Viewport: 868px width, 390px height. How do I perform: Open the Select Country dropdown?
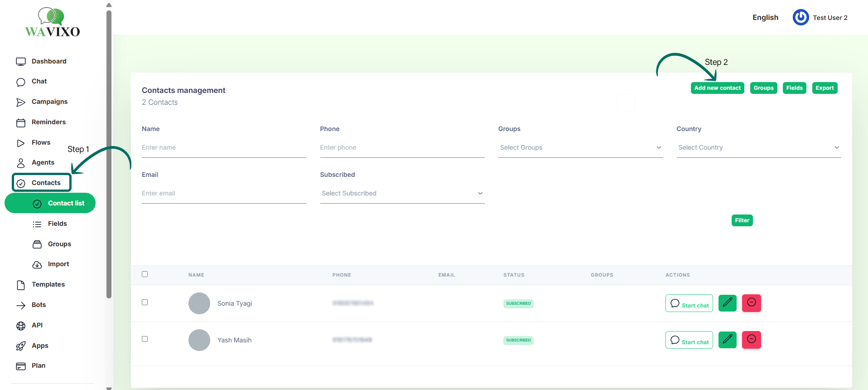point(758,148)
